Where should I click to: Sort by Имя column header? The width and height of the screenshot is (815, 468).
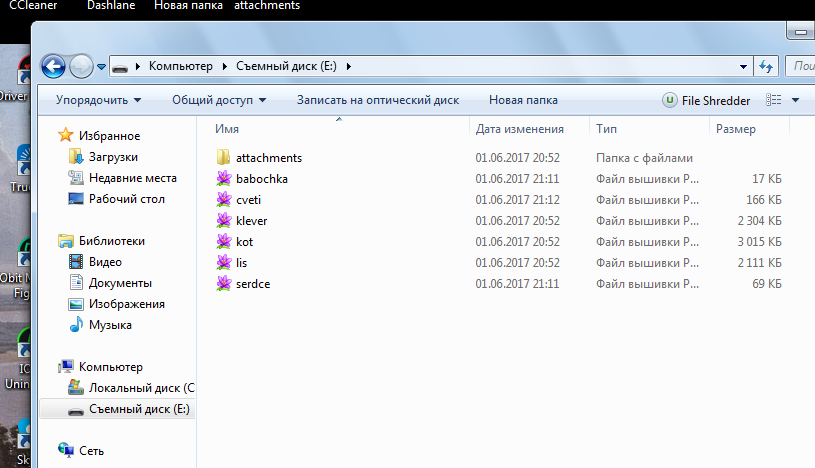pos(227,129)
